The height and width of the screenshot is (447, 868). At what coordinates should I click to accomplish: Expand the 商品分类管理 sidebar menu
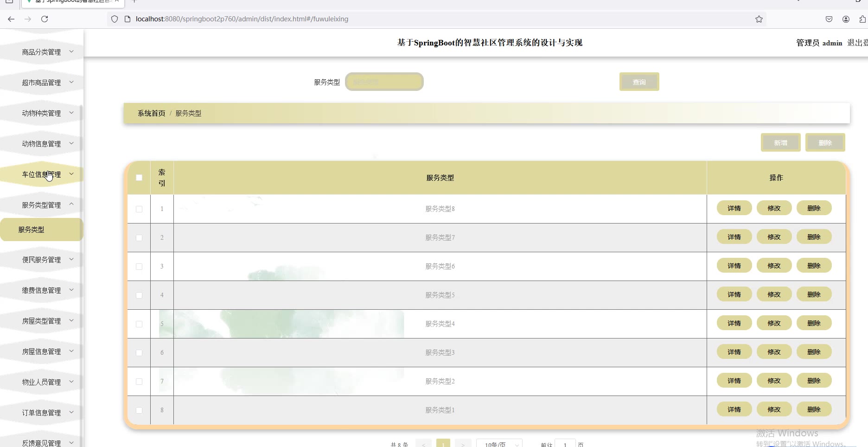tap(42, 52)
